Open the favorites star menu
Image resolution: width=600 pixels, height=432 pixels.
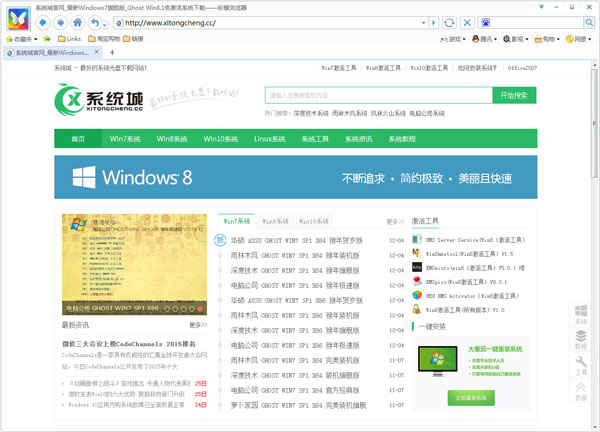coord(22,39)
